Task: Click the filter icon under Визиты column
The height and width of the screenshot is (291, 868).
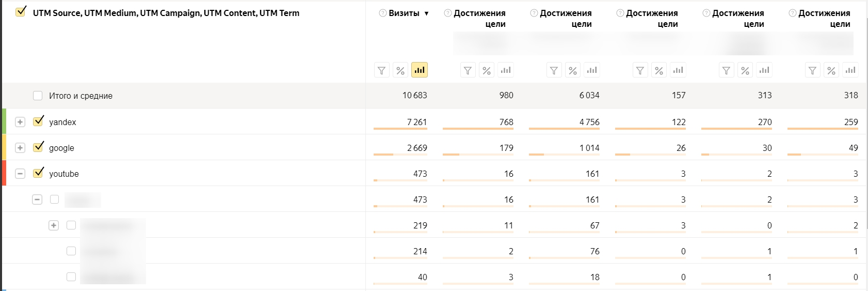Action: click(x=381, y=70)
